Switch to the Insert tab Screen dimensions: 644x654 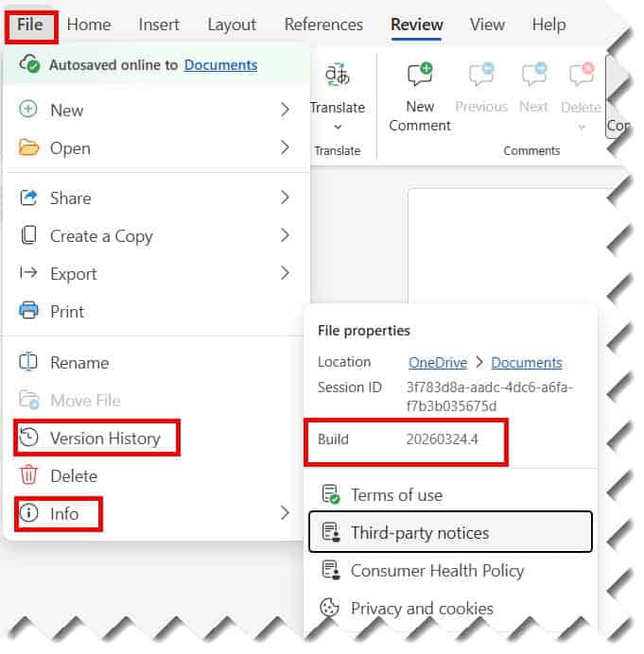(x=159, y=25)
